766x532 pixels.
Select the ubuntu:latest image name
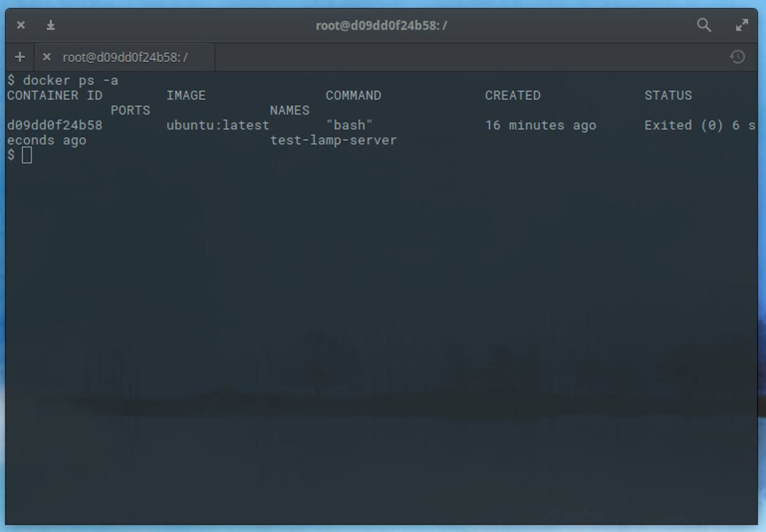[218, 125]
